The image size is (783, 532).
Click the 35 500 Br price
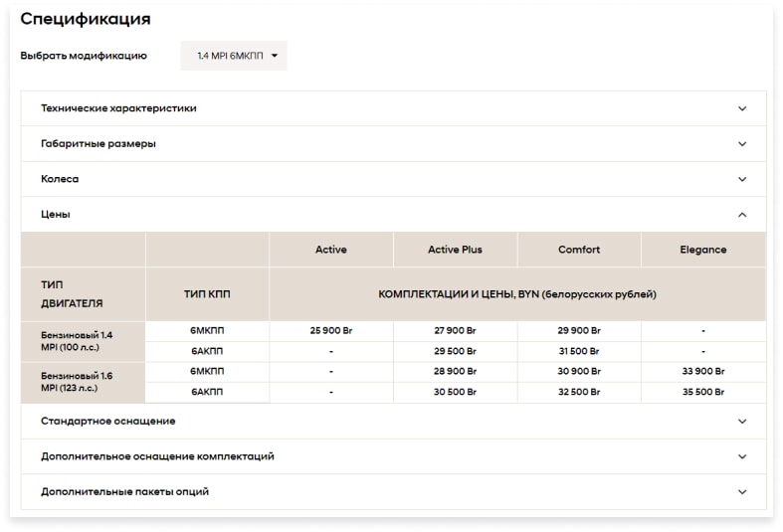click(703, 392)
